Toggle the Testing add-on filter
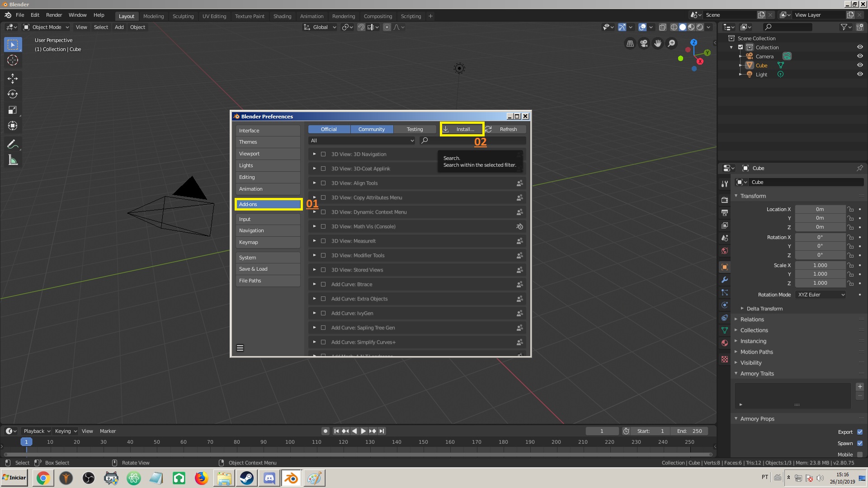This screenshot has width=868, height=488. point(415,129)
